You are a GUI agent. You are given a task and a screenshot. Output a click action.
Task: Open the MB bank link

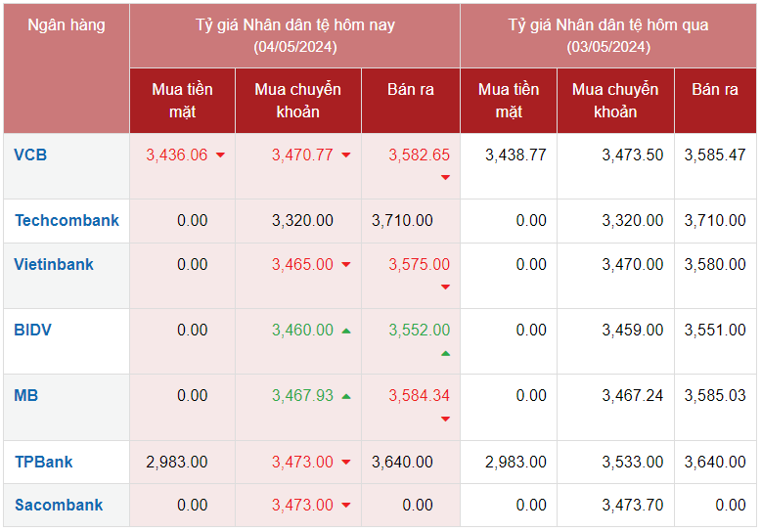tap(26, 395)
